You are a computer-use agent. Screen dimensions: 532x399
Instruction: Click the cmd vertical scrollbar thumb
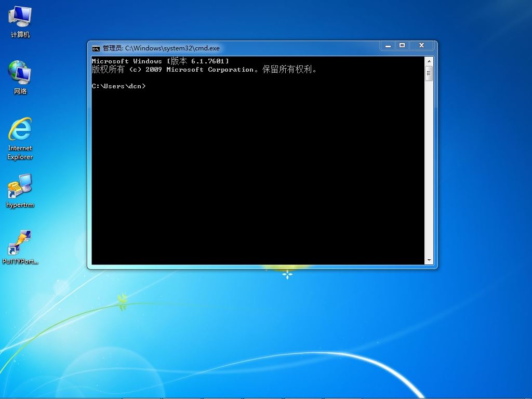click(429, 73)
